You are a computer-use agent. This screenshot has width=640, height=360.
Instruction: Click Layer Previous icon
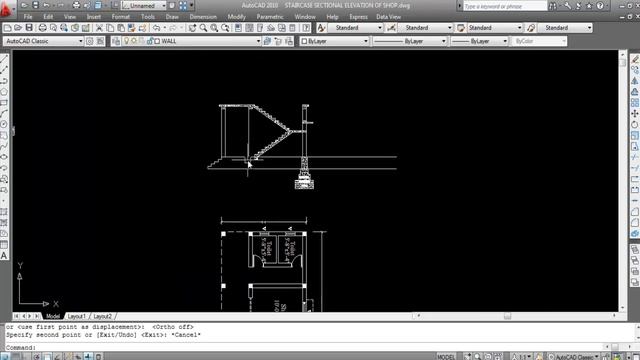pos(278,41)
